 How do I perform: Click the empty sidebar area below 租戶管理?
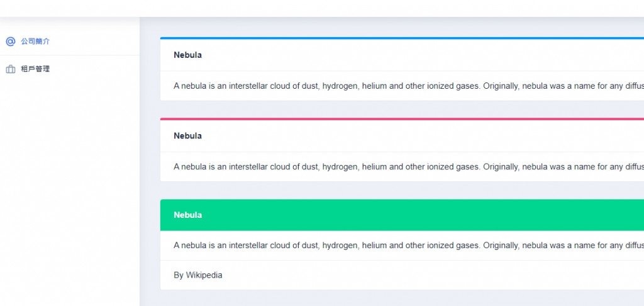point(69,189)
